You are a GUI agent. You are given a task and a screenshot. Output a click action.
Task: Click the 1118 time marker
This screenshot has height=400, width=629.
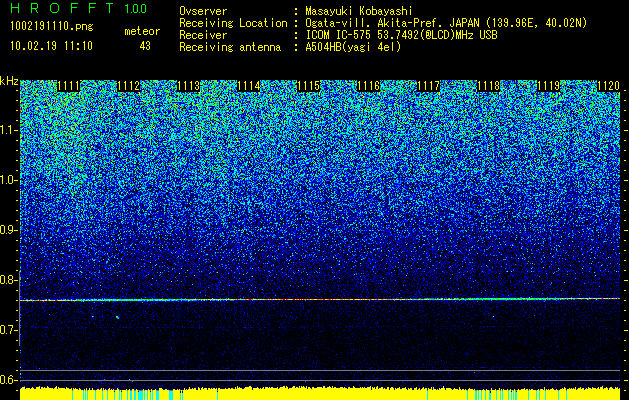[x=489, y=86]
